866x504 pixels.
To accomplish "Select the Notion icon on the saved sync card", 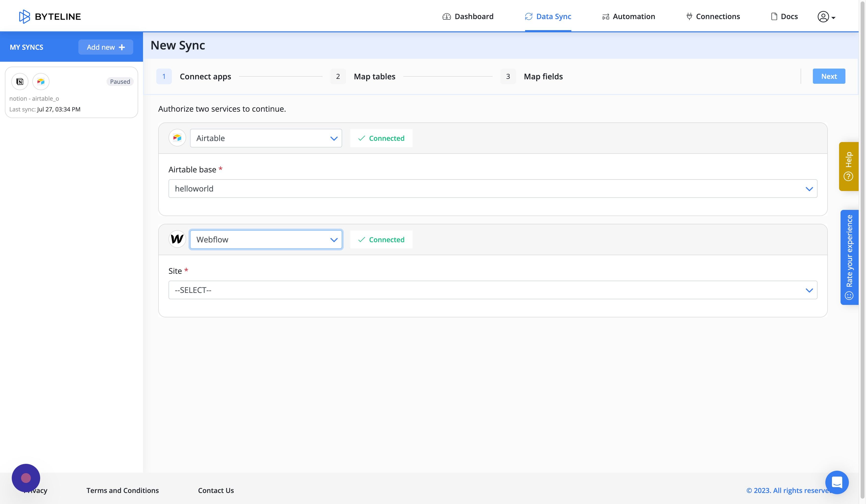I will [x=20, y=81].
